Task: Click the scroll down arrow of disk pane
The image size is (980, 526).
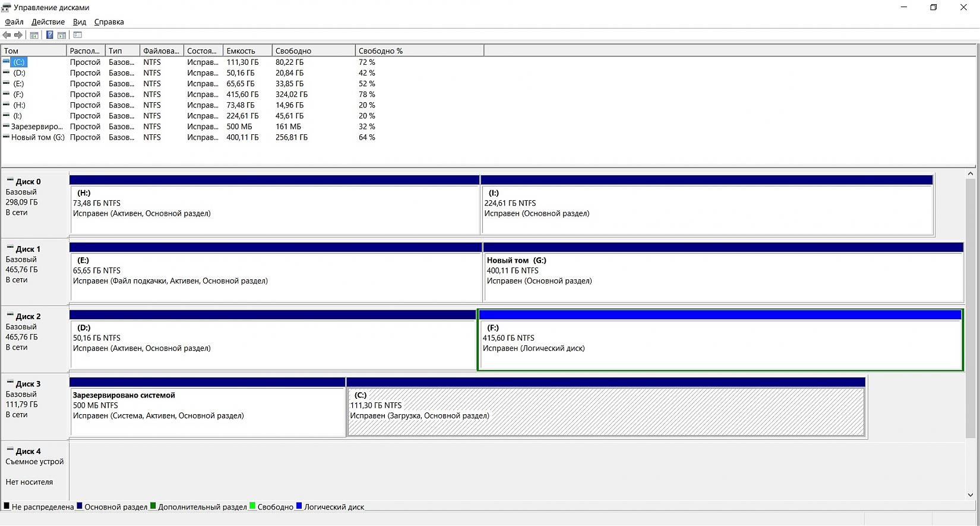Action: click(x=970, y=494)
